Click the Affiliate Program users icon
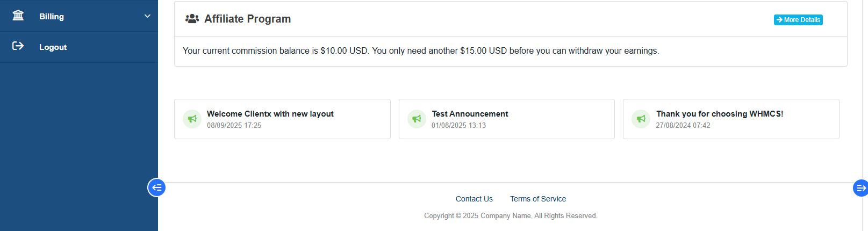This screenshot has width=868, height=231. pos(192,19)
